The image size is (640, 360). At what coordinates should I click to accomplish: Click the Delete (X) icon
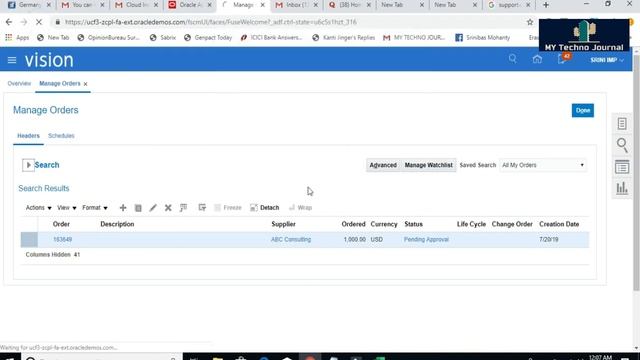(x=168, y=208)
